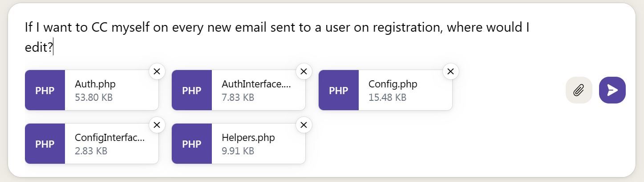Image resolution: width=644 pixels, height=182 pixels.
Task: Remove the ConfigInterface attachment
Action: tap(157, 125)
